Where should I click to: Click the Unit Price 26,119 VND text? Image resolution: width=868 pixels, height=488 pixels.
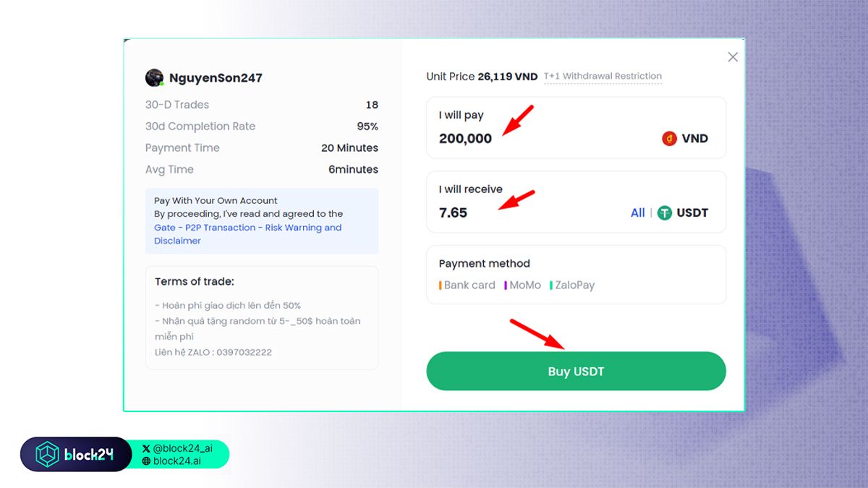(482, 77)
